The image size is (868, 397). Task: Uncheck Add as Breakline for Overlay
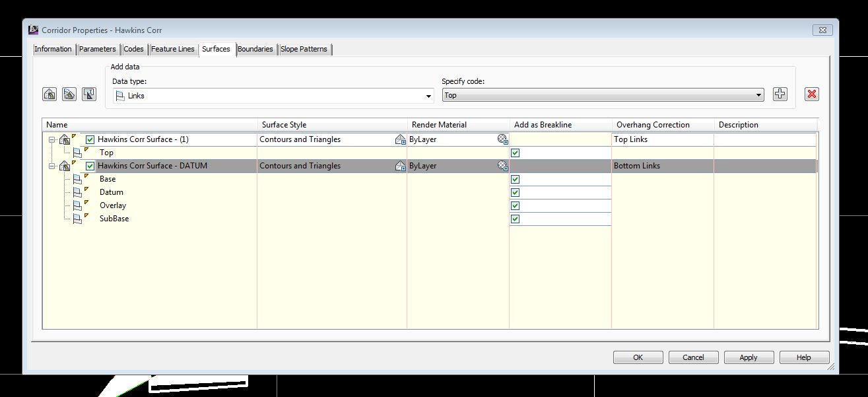[515, 205]
